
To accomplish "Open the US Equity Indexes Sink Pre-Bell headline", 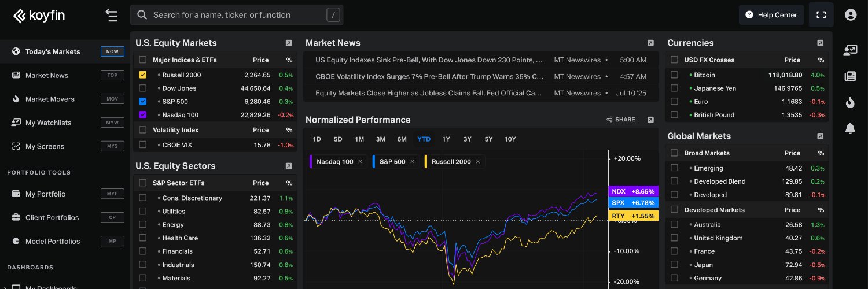I will click(429, 60).
